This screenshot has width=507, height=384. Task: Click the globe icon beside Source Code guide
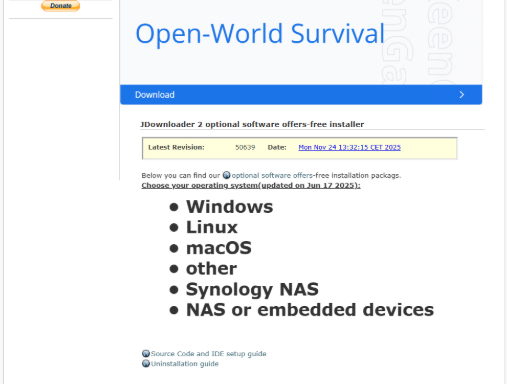tap(146, 353)
